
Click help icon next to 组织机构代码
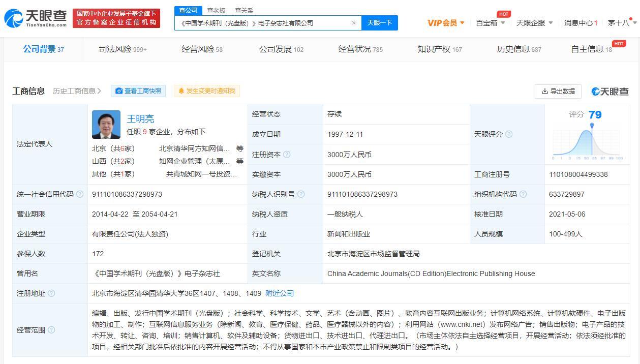click(523, 194)
